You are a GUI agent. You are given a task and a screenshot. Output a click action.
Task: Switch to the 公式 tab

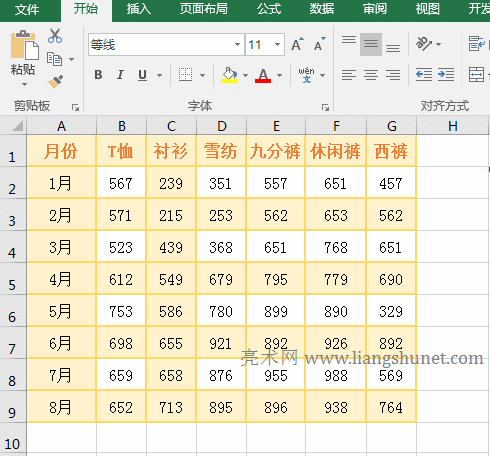click(269, 9)
